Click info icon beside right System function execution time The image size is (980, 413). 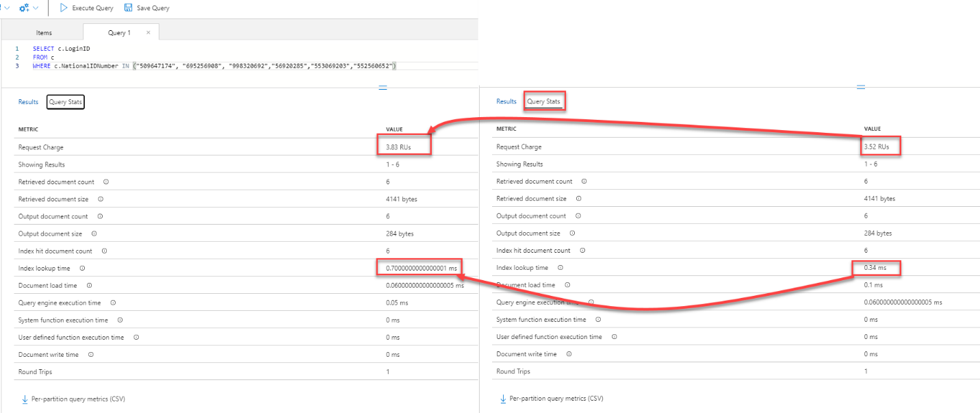pyautogui.click(x=598, y=320)
